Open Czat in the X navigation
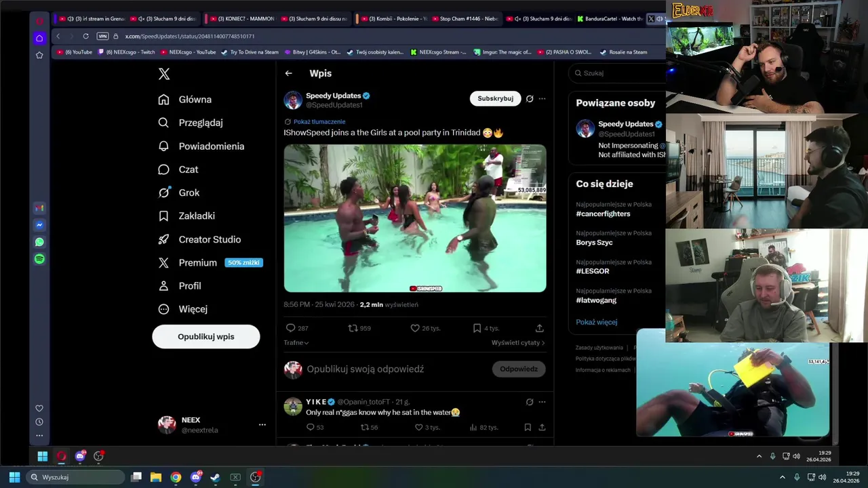 pos(178,169)
